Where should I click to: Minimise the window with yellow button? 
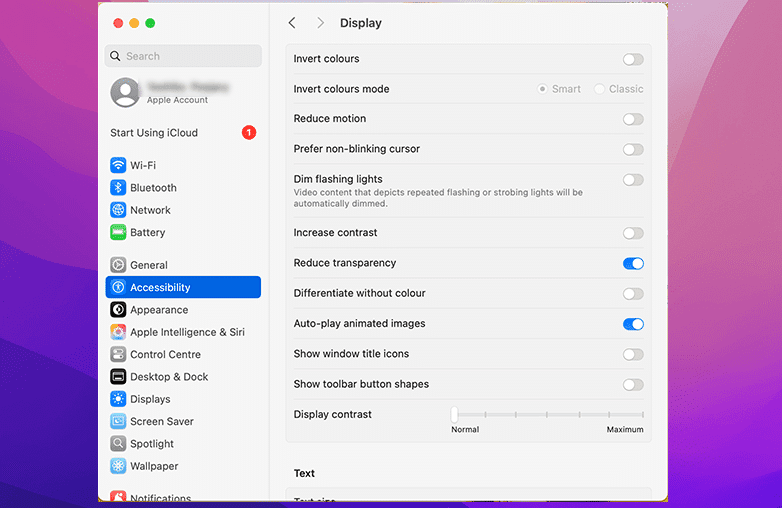click(134, 23)
